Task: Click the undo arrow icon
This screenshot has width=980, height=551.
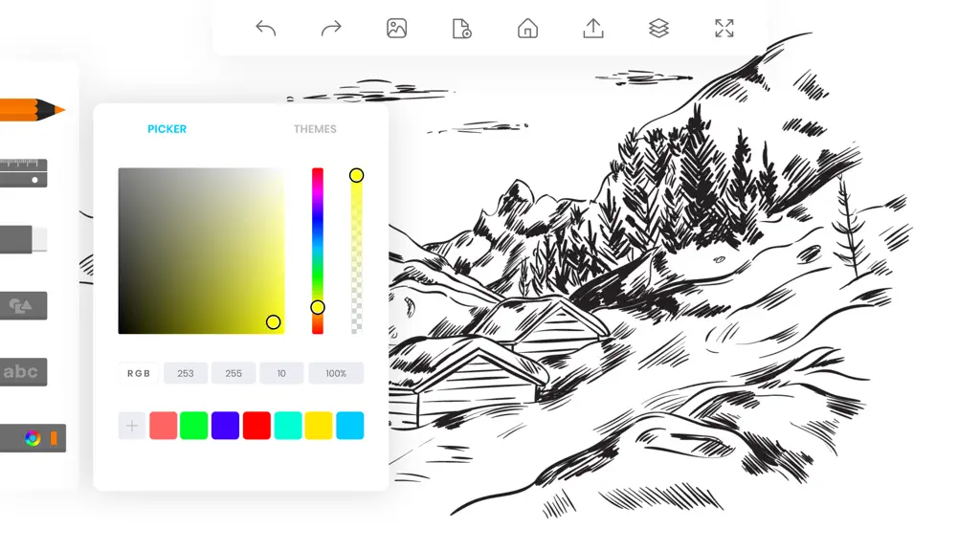Action: (266, 28)
